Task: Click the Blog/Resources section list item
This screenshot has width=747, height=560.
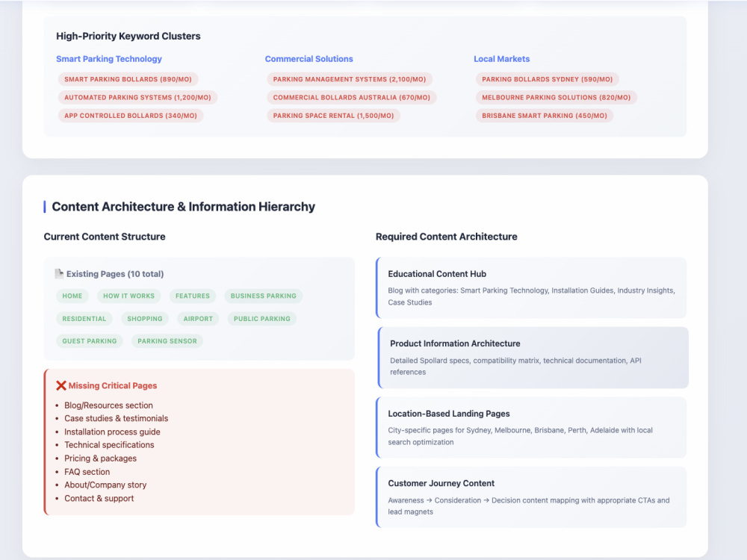Action: coord(108,405)
